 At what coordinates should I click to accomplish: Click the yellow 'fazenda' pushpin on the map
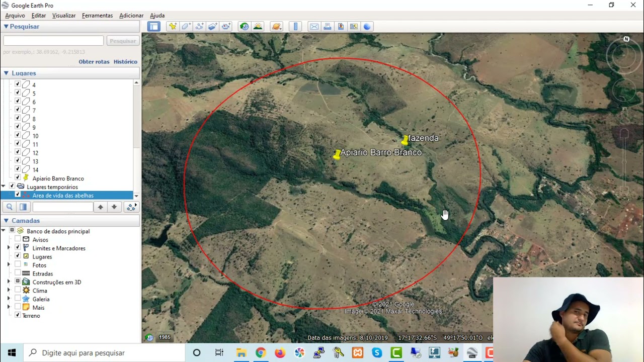(x=405, y=140)
